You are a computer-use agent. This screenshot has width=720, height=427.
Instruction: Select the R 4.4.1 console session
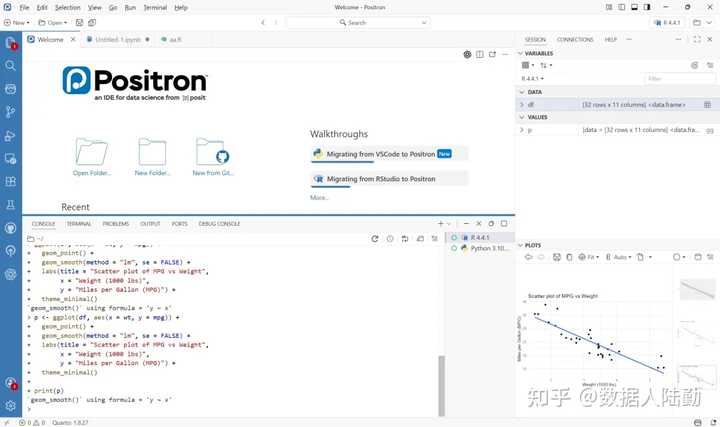pyautogui.click(x=480, y=237)
